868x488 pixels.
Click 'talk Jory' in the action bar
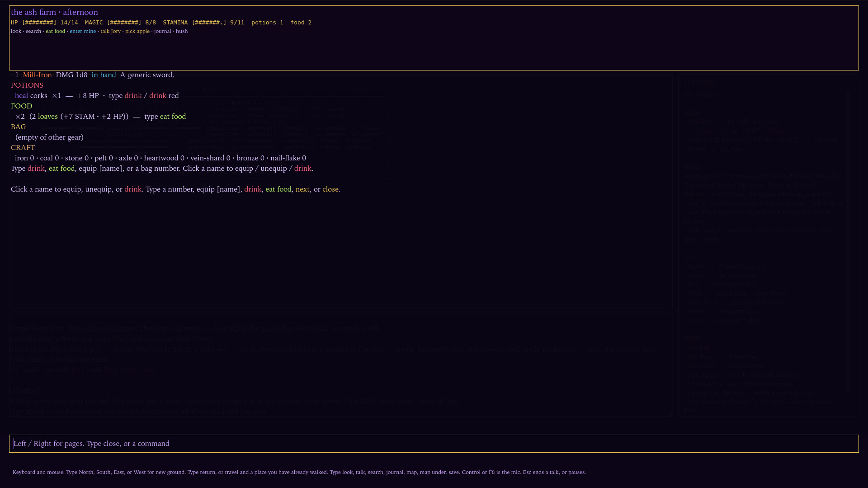[x=110, y=31]
